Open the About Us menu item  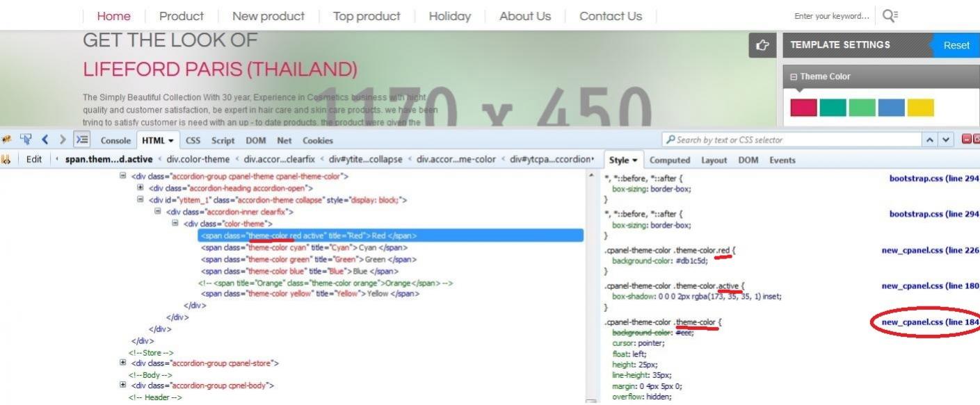pos(525,16)
